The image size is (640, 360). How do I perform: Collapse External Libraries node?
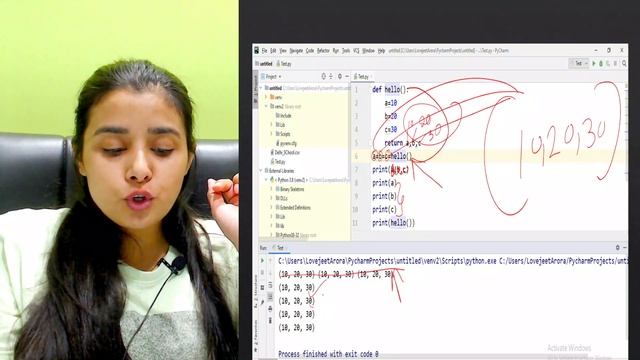pyautogui.click(x=261, y=171)
